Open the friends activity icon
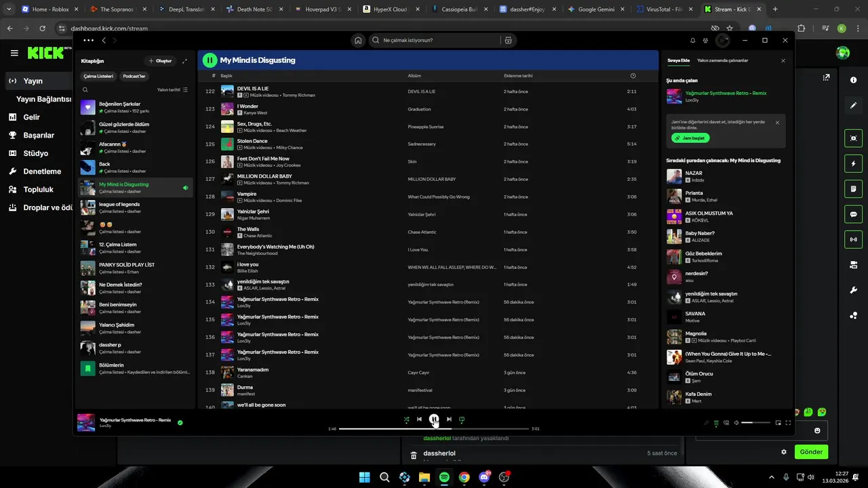This screenshot has width=868, height=488. pos(706,40)
